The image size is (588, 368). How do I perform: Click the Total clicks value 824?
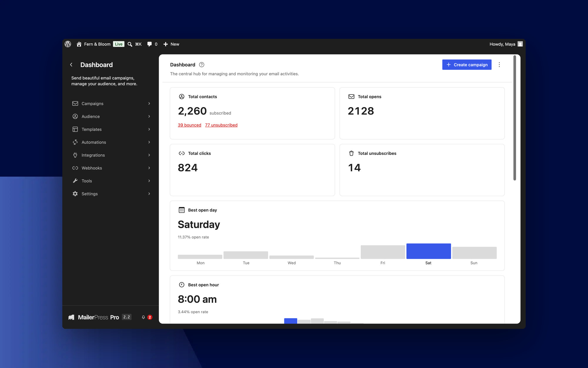[x=188, y=168]
